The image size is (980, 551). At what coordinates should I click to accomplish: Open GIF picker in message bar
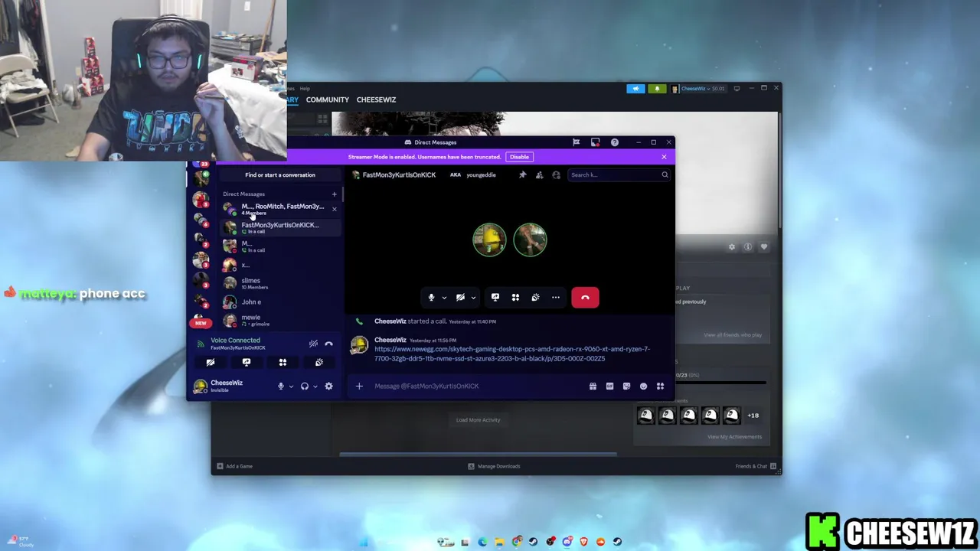tap(609, 386)
